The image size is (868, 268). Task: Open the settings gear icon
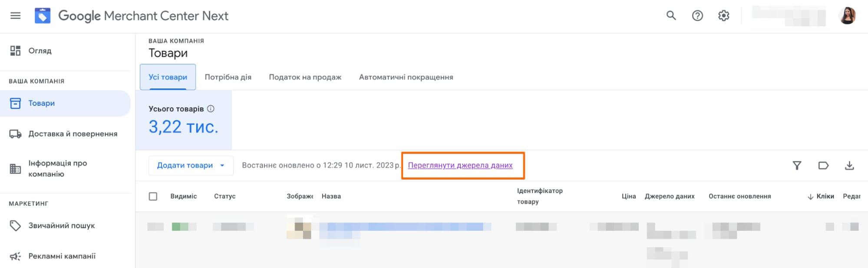point(723,16)
